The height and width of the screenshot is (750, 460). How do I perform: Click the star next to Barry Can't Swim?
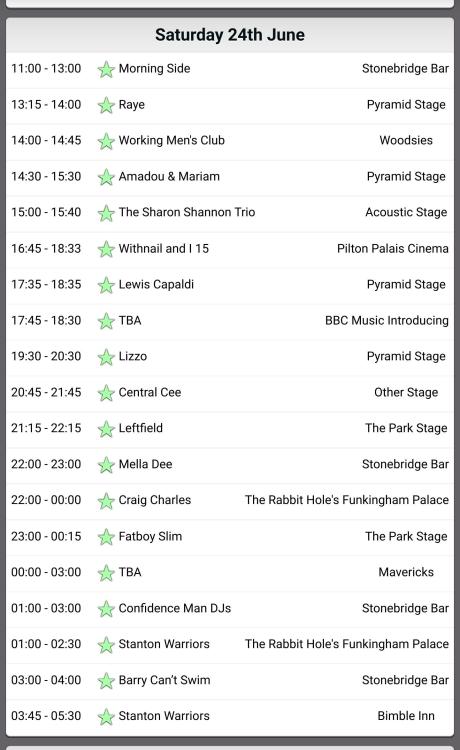[x=106, y=681]
